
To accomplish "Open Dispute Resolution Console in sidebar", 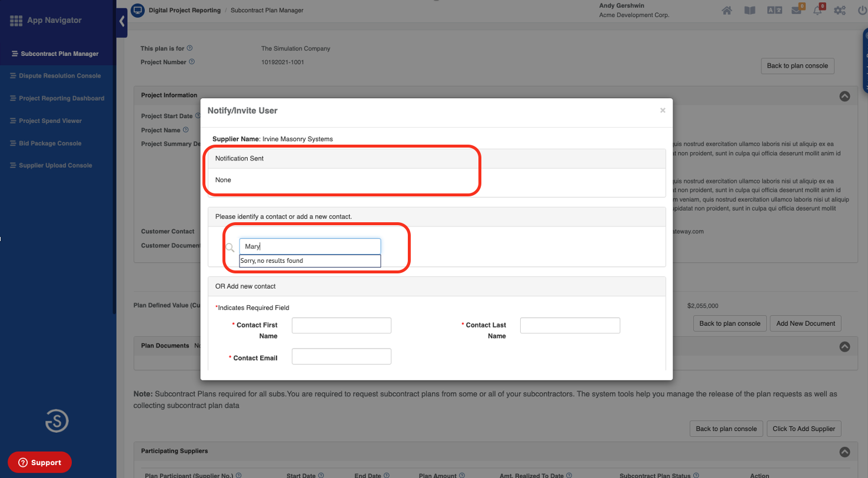I will point(59,76).
